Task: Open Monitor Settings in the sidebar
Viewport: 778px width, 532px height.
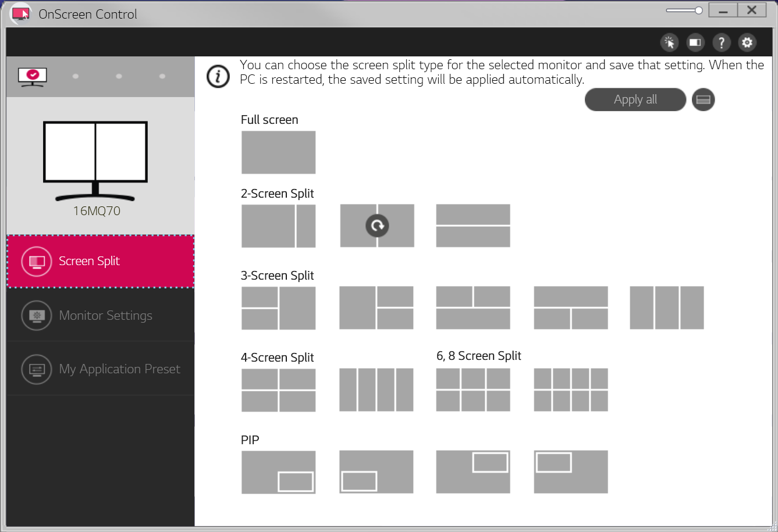Action: pyautogui.click(x=100, y=316)
